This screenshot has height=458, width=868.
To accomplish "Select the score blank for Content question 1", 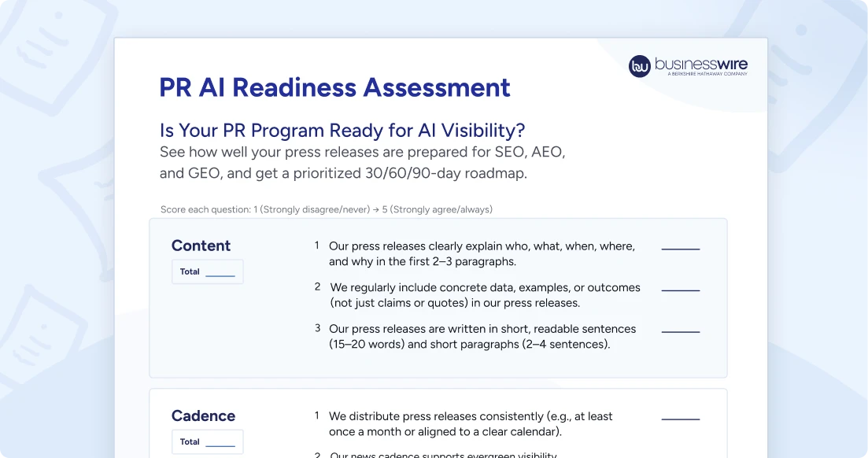I will tap(680, 248).
